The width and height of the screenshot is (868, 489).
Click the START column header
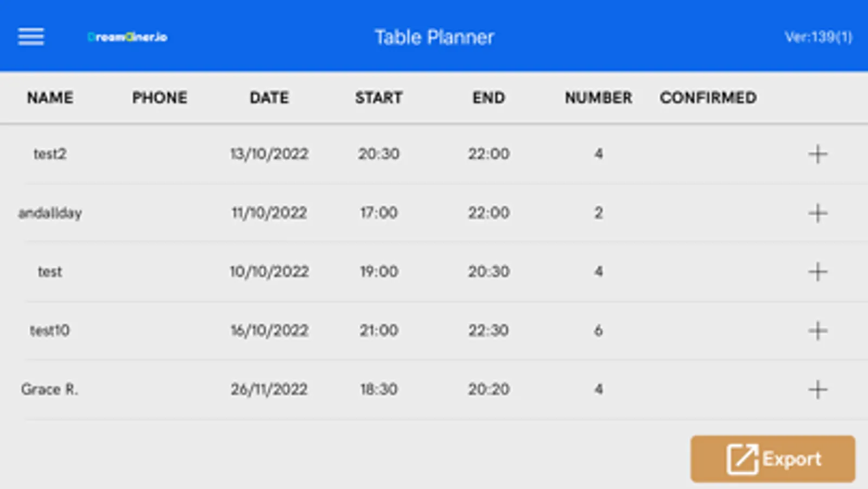coord(379,98)
